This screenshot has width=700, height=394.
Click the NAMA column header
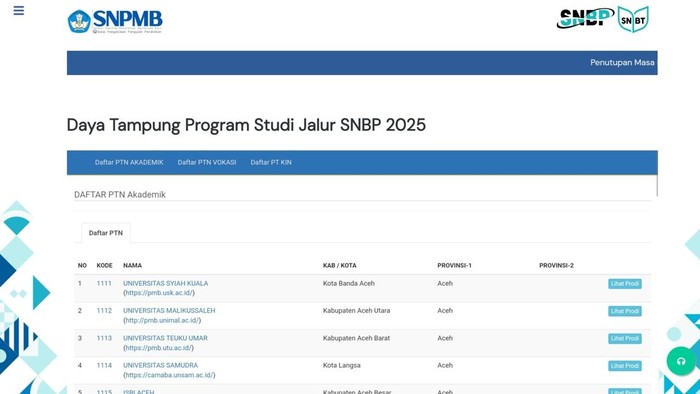click(133, 265)
